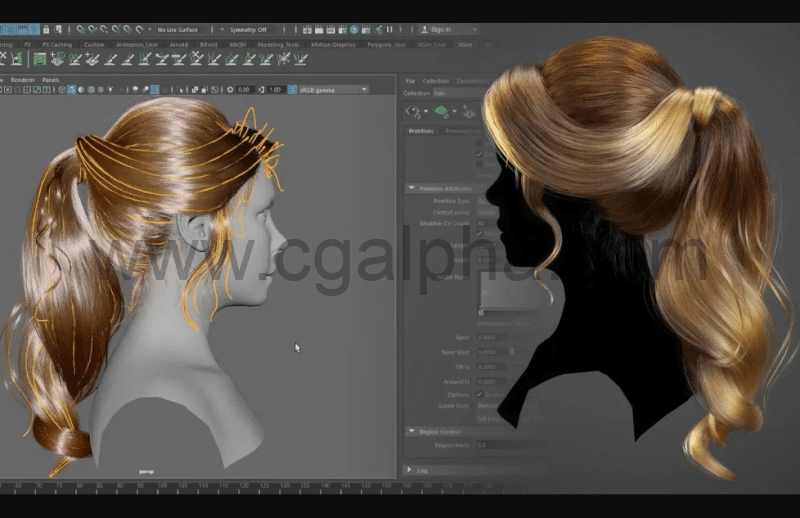Image resolution: width=800 pixels, height=518 pixels.
Task: Click the Set Length button
Action: (490, 419)
